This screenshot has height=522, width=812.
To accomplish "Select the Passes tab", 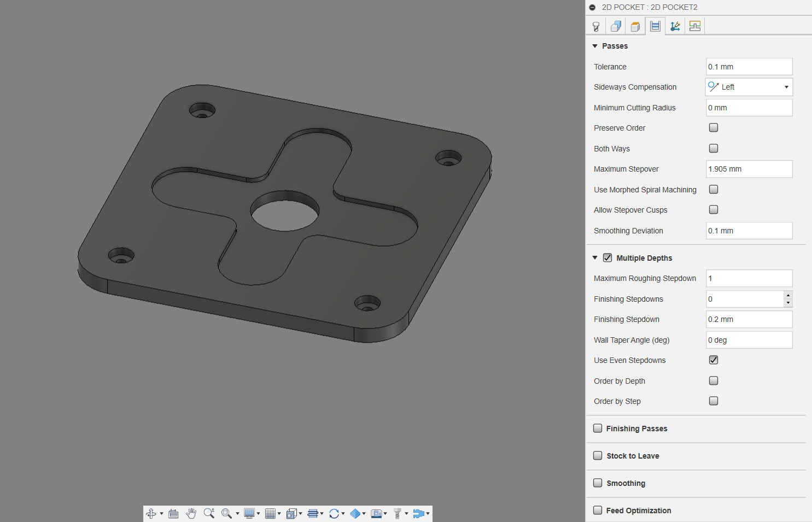I will pos(655,26).
